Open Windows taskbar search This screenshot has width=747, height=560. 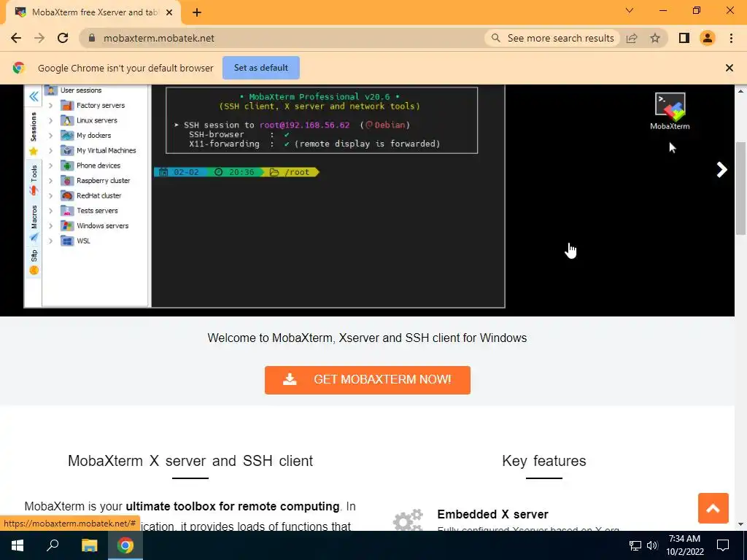click(x=53, y=545)
